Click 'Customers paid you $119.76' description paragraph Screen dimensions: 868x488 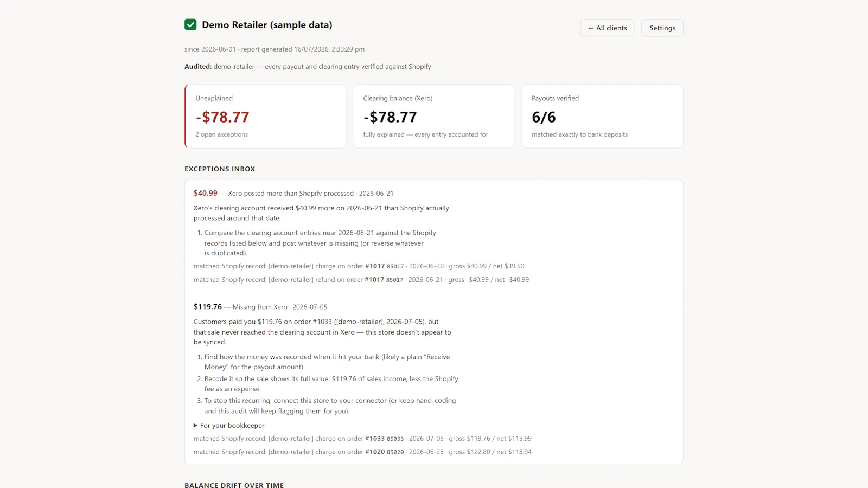pyautogui.click(x=322, y=332)
